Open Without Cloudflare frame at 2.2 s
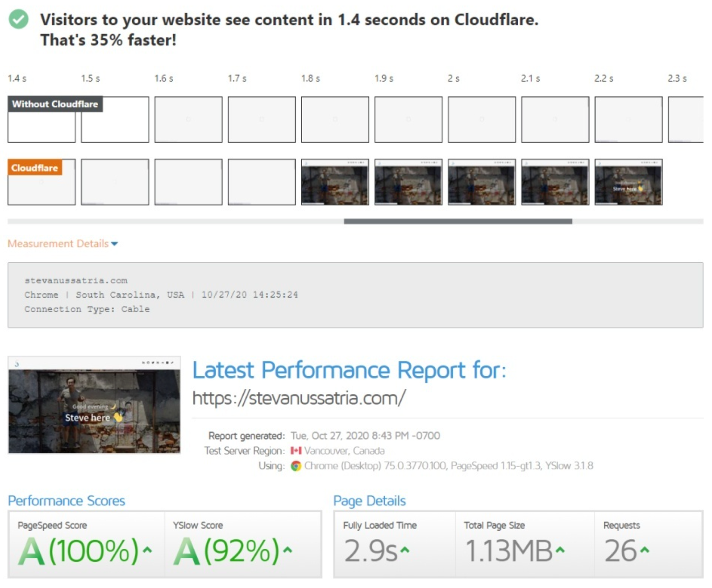 tap(628, 119)
